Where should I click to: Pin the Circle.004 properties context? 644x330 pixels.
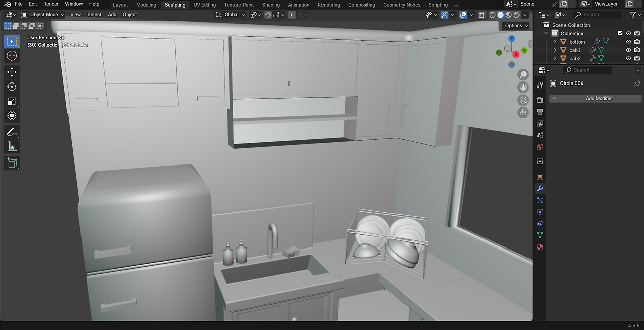[637, 84]
